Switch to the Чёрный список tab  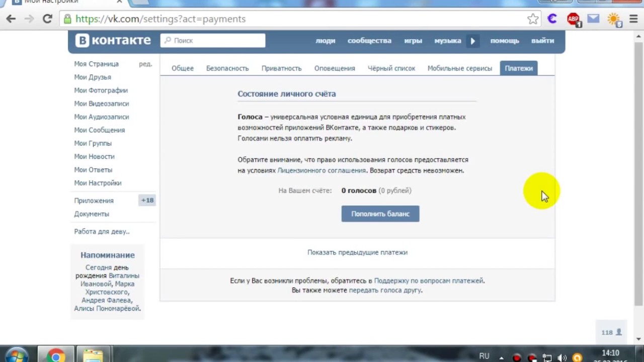tap(391, 68)
